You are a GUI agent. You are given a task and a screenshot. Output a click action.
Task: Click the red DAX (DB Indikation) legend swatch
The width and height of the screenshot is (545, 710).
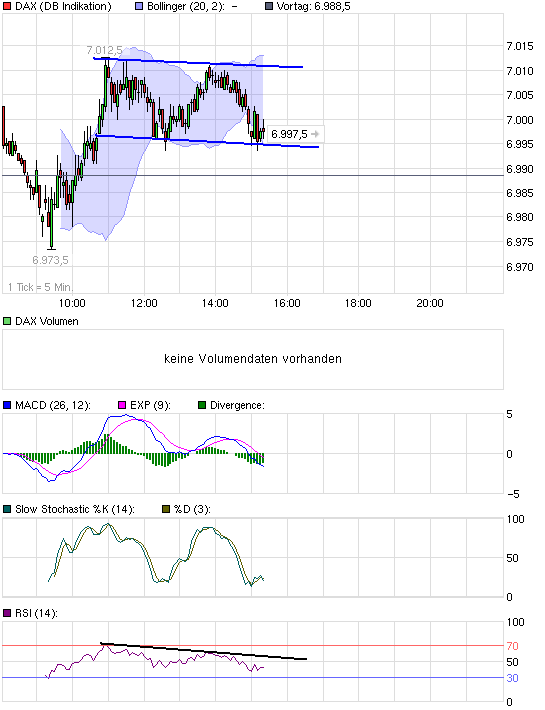pyautogui.click(x=7, y=6)
